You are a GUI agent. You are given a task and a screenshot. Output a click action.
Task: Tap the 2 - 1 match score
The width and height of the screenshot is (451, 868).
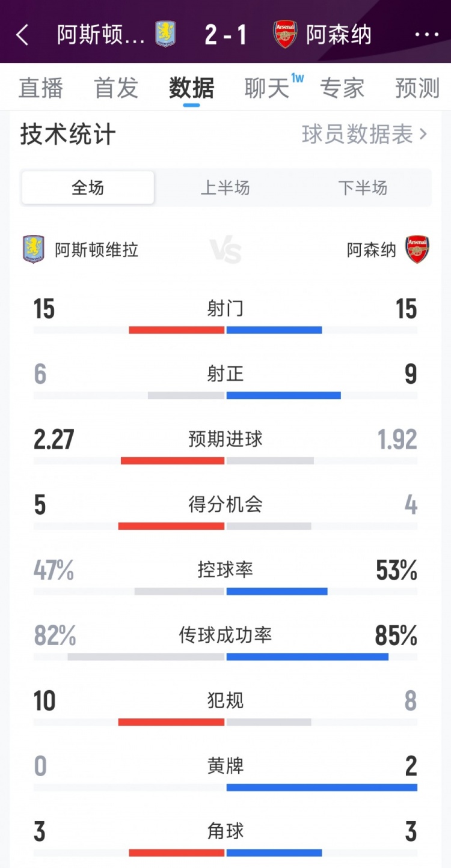coord(226,35)
